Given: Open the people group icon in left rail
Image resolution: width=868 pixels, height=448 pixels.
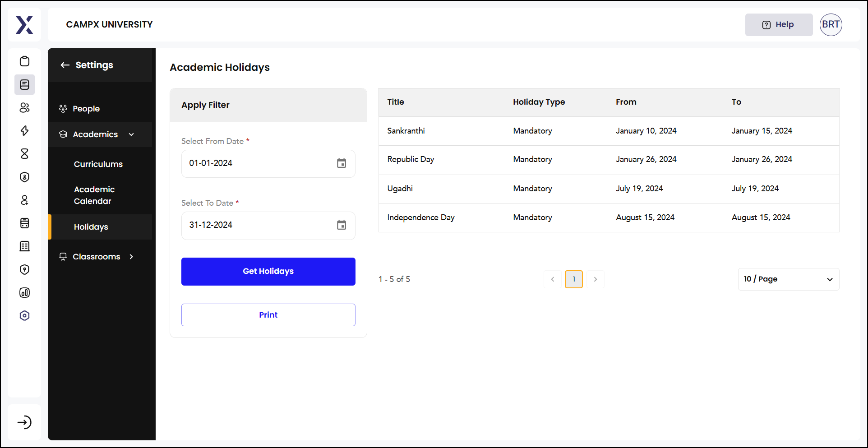Looking at the screenshot, I should [25, 107].
